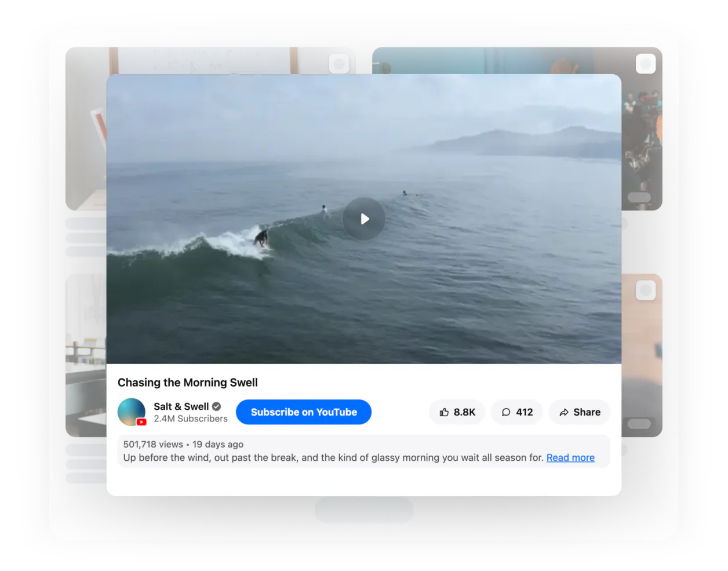Click the Share button

[x=580, y=412]
